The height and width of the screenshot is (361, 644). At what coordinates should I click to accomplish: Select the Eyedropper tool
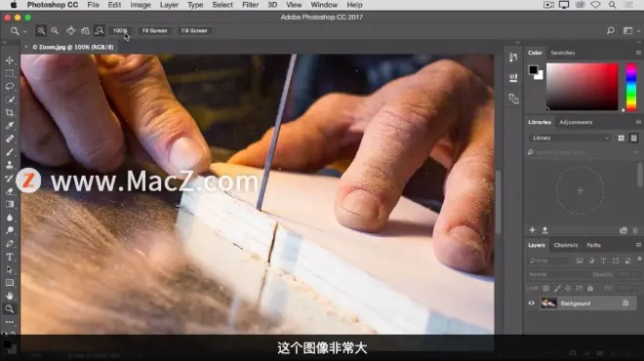click(10, 126)
